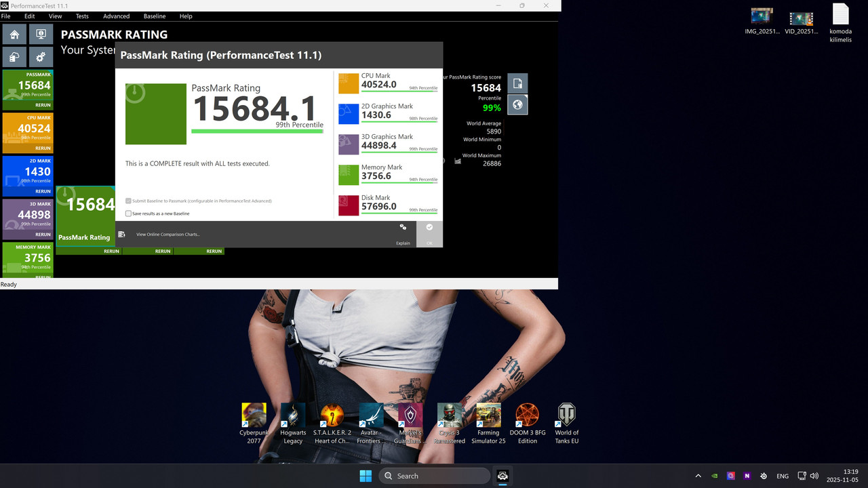Confirm dialog with the OK button
Viewport: 868px width, 488px height.
429,235
